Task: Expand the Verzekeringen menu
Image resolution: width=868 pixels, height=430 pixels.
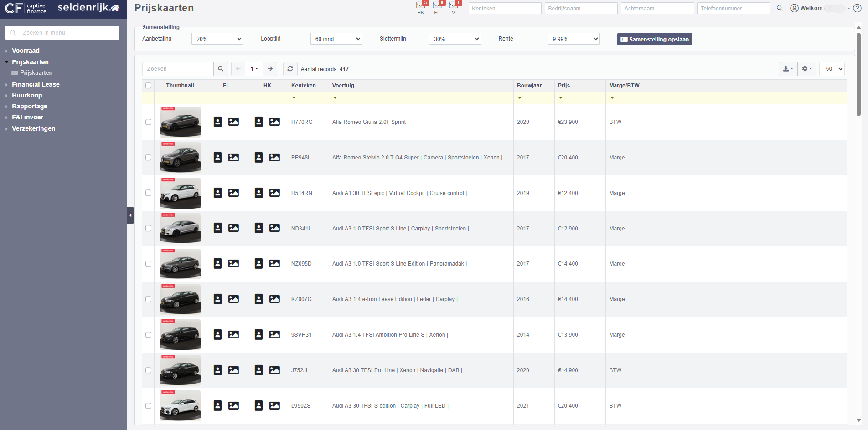Action: coord(33,128)
